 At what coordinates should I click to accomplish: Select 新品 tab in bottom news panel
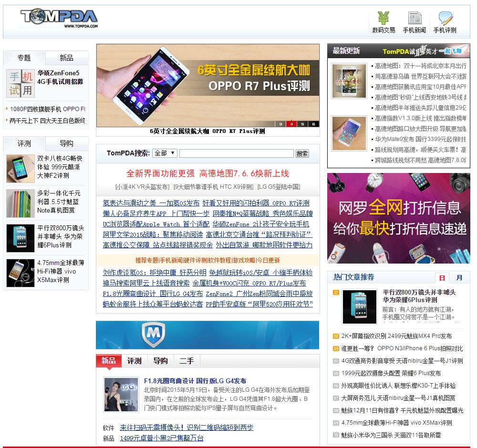tap(109, 361)
